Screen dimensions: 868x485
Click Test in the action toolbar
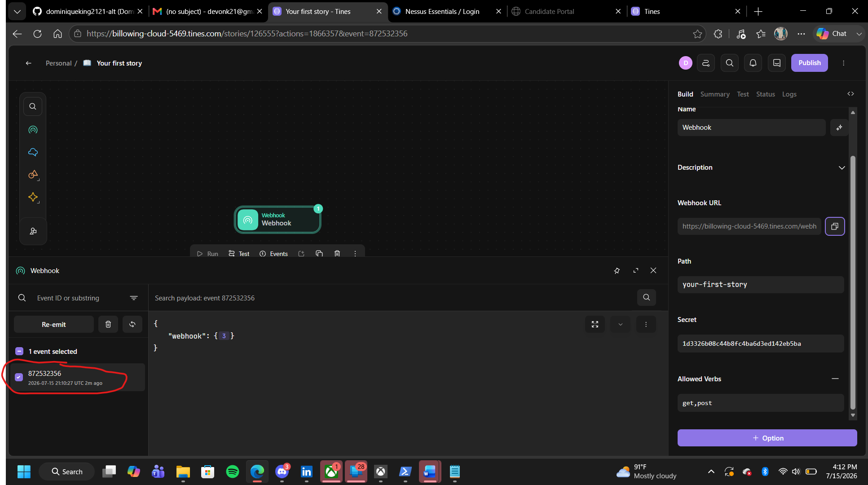(239, 254)
